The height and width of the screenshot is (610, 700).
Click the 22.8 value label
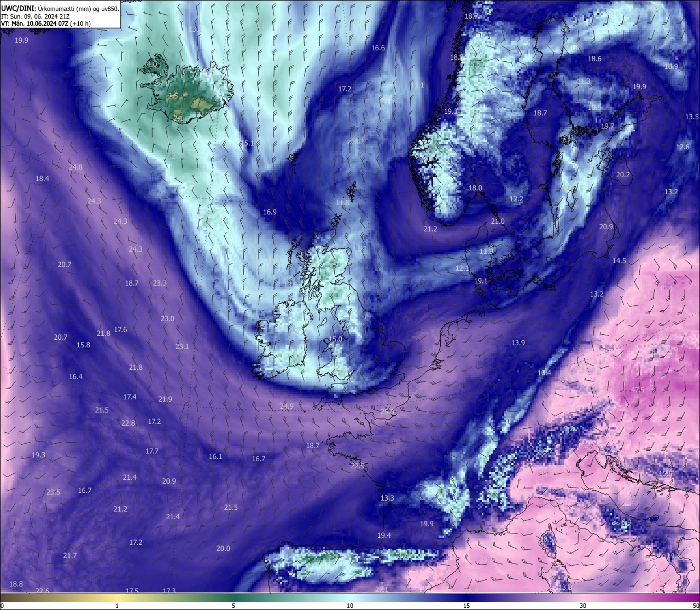128,423
